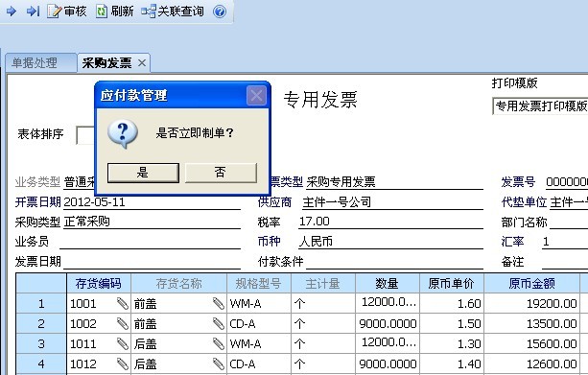Click the 发票号 field
This screenshot has width=588, height=375.
tap(567, 182)
